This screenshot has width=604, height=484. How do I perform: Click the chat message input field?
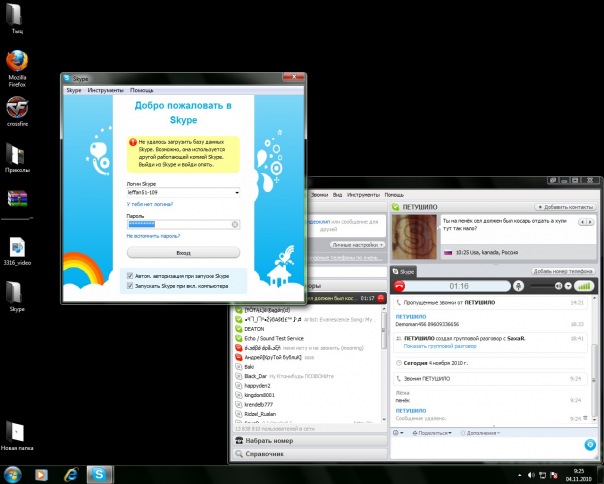point(487,448)
